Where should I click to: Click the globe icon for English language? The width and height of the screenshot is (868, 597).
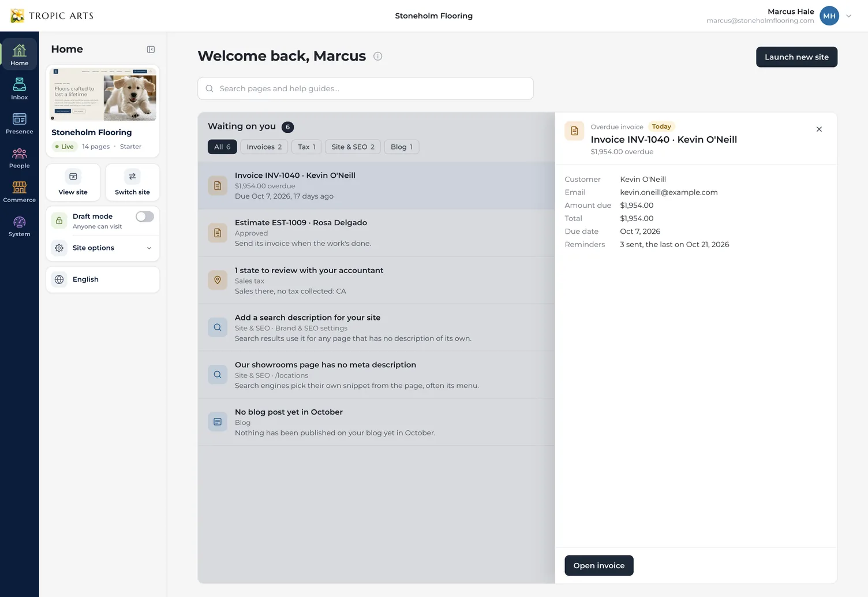pos(59,279)
